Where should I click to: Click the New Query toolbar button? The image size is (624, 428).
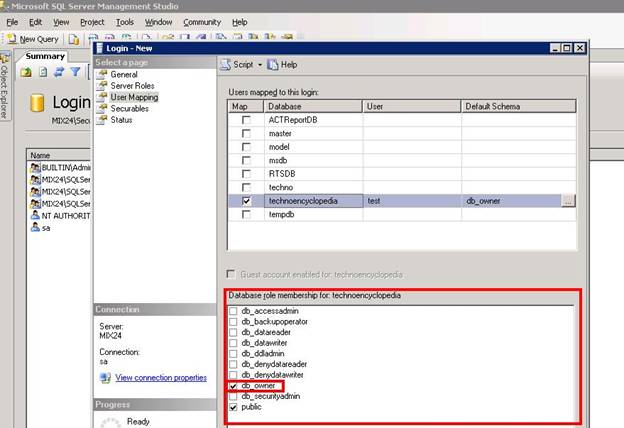(33, 39)
